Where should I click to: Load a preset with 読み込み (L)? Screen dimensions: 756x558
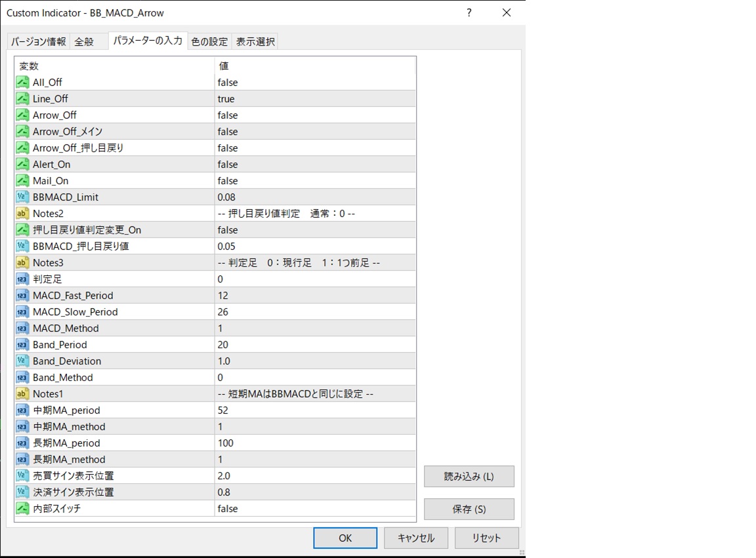click(469, 476)
